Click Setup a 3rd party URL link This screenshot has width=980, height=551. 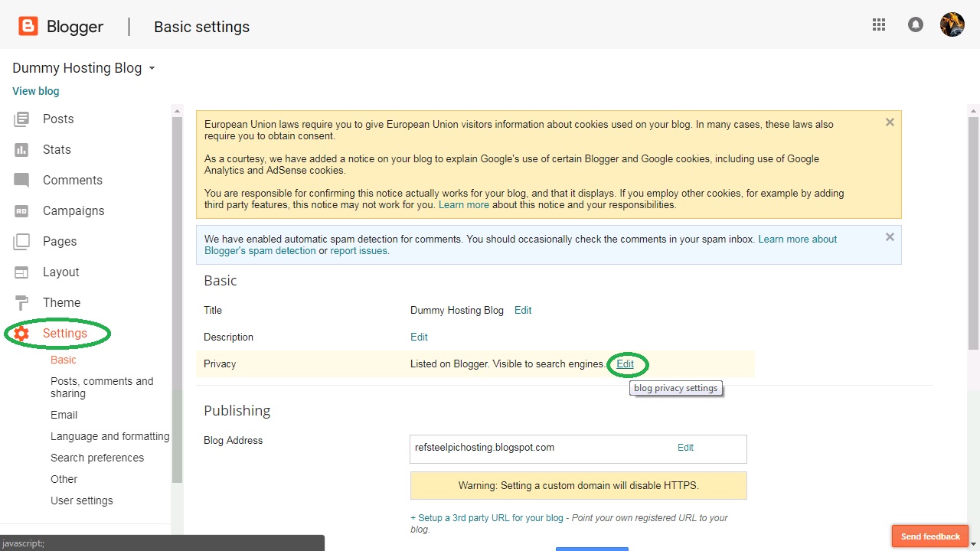[487, 518]
